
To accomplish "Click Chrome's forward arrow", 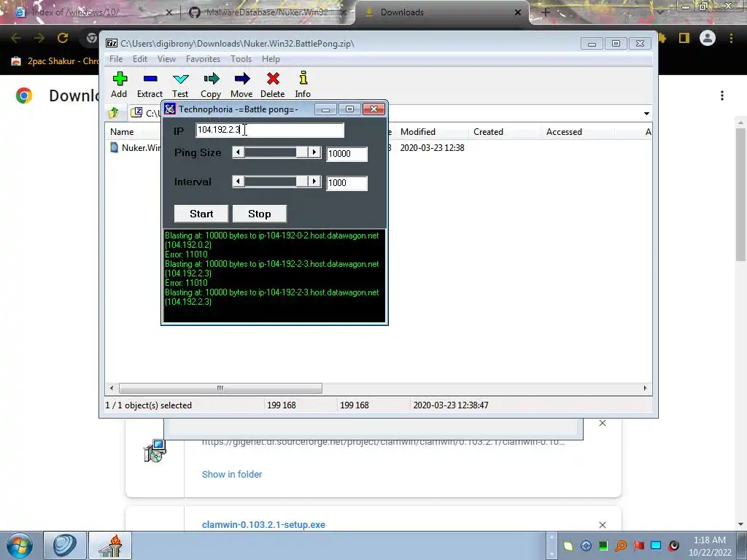I will coord(39,38).
